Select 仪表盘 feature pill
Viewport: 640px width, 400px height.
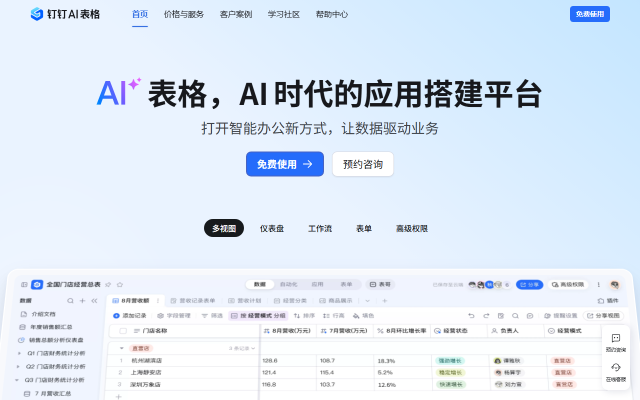[272, 229]
